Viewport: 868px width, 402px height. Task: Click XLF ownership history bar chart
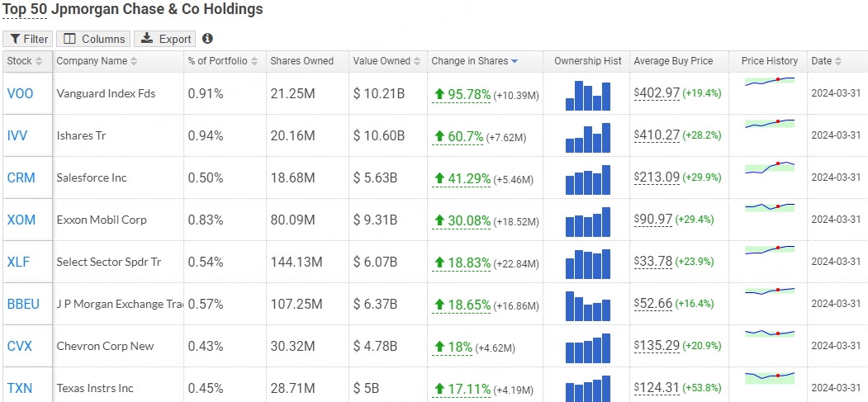tap(587, 264)
